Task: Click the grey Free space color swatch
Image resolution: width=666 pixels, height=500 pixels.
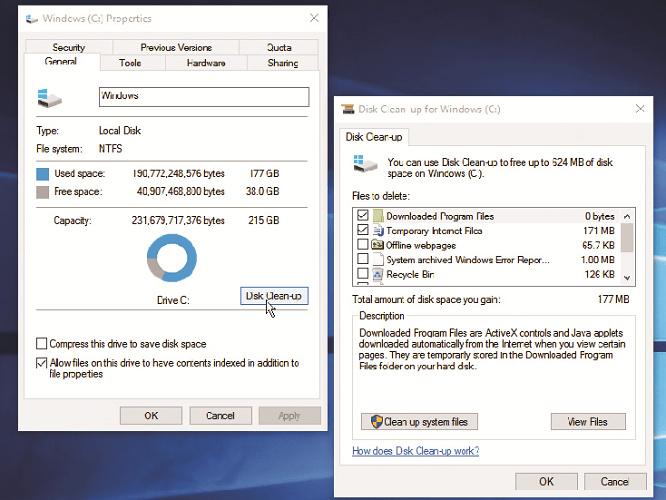Action: click(x=42, y=192)
